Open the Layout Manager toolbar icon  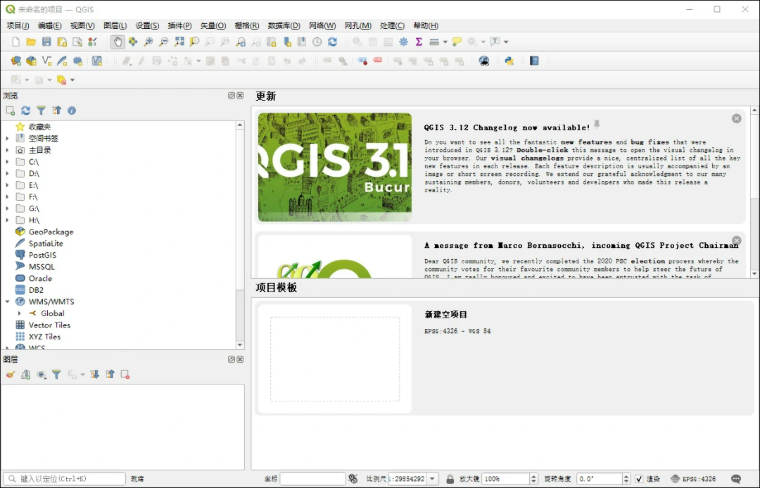tap(77, 42)
